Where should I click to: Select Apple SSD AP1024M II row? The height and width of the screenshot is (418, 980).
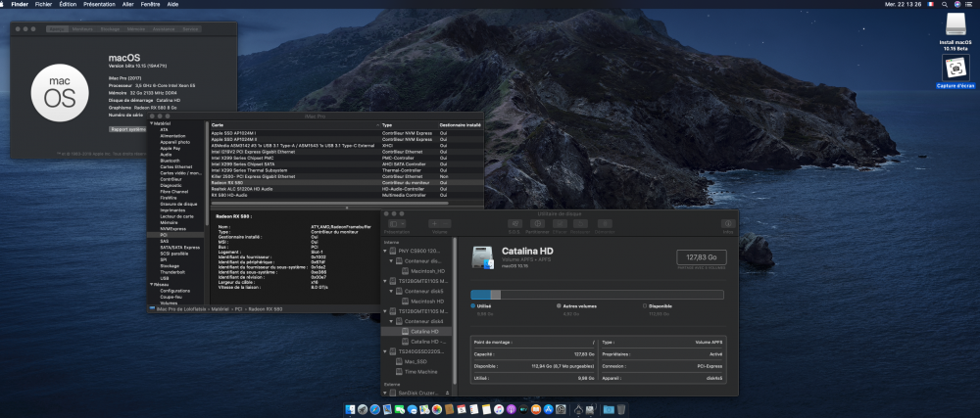pyautogui.click(x=346, y=139)
